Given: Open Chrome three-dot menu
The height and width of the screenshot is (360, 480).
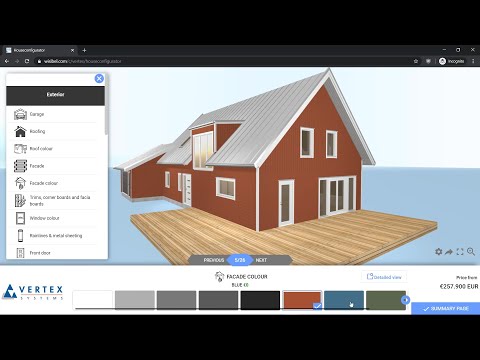Looking at the screenshot, I should pyautogui.click(x=473, y=61).
